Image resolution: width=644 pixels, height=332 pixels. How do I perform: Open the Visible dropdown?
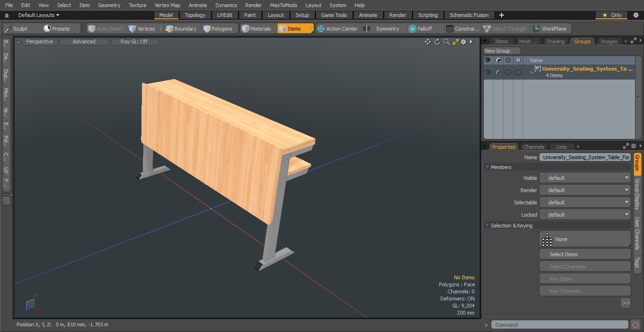pyautogui.click(x=585, y=178)
